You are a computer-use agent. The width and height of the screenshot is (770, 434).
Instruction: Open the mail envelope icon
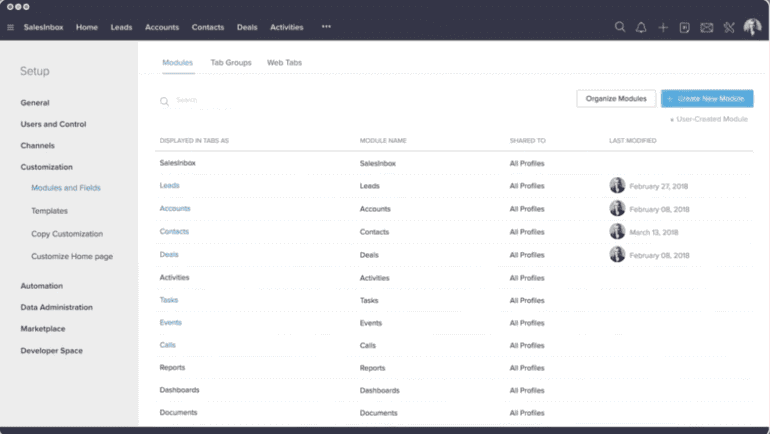click(x=706, y=27)
